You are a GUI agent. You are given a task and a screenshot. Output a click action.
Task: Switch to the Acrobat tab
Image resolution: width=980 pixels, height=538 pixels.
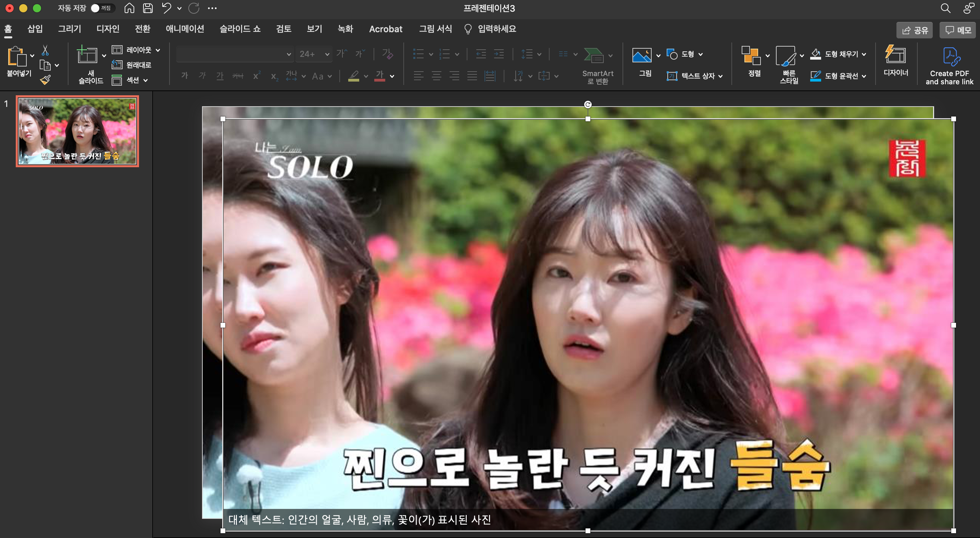coord(385,29)
